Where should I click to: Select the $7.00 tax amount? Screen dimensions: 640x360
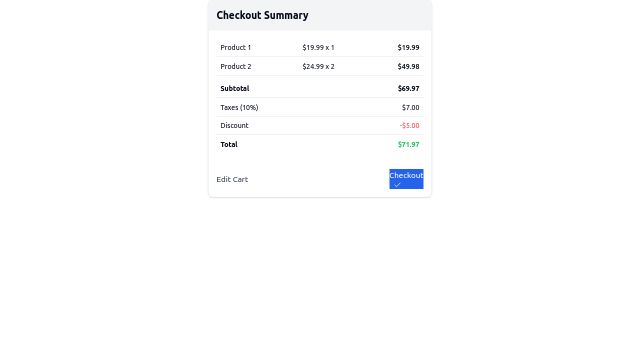point(410,107)
